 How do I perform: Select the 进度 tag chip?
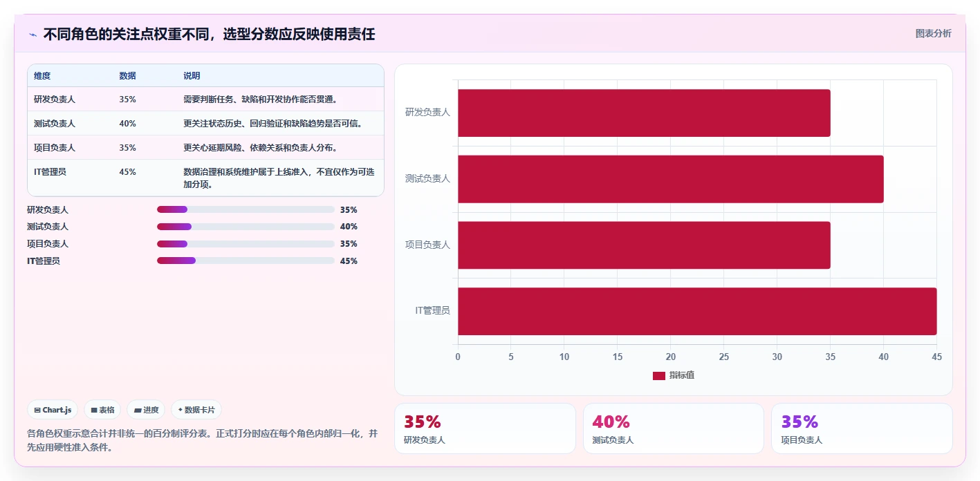coord(146,410)
